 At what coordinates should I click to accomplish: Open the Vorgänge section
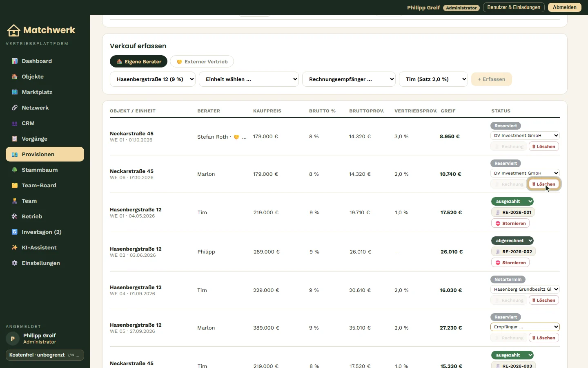(x=45, y=139)
